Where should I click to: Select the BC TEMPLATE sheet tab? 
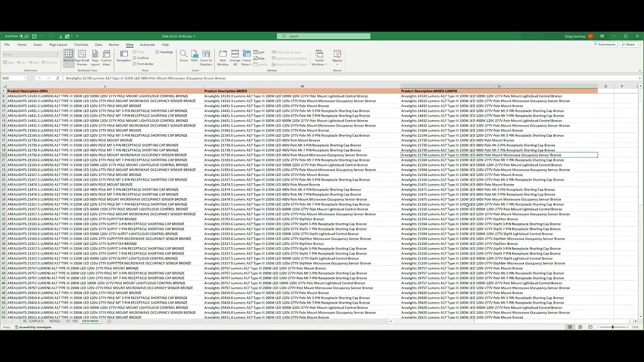tap(34, 321)
